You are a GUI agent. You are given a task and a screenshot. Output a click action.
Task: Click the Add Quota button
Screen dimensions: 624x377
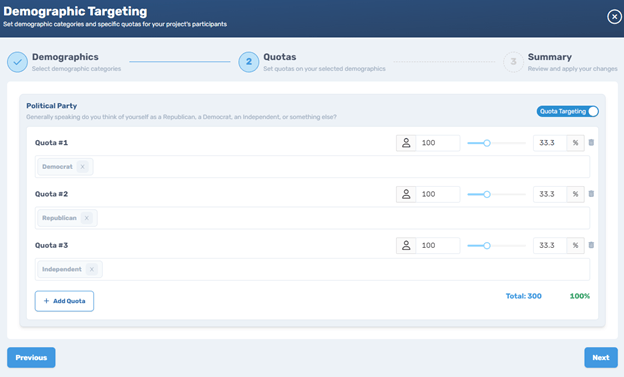tap(64, 301)
